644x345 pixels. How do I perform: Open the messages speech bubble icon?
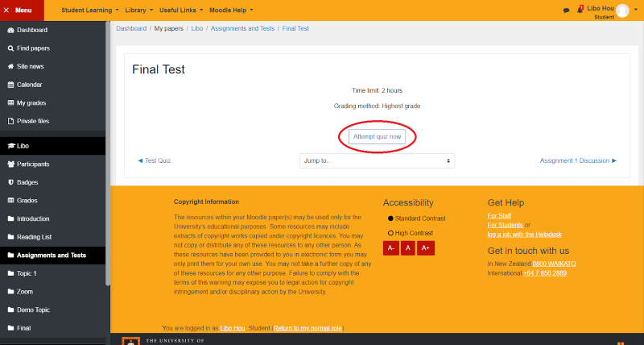point(566,10)
